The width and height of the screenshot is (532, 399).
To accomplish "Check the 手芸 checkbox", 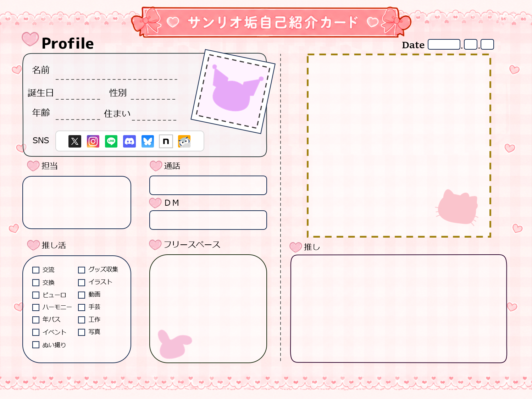I will pos(82,307).
